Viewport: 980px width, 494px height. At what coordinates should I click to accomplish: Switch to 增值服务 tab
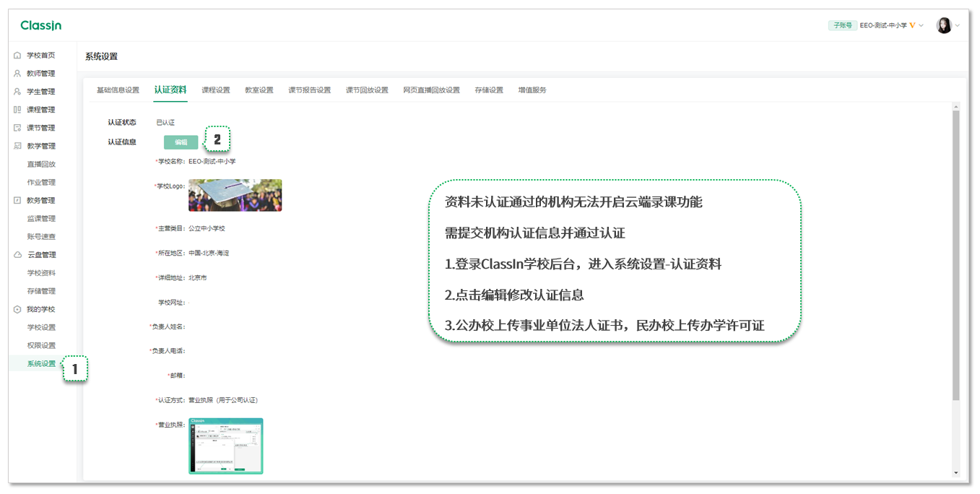coord(532,90)
